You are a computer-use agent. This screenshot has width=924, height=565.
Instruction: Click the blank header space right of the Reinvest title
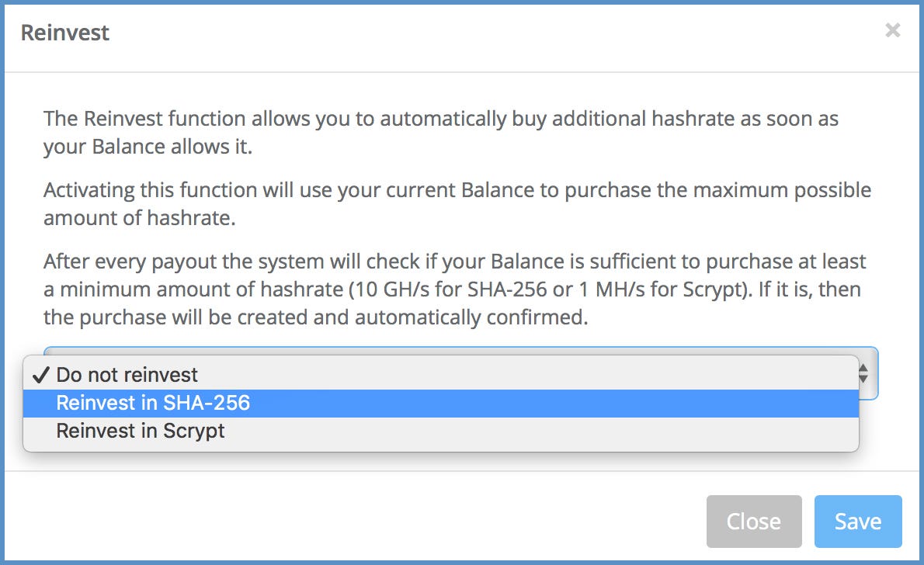(495, 33)
